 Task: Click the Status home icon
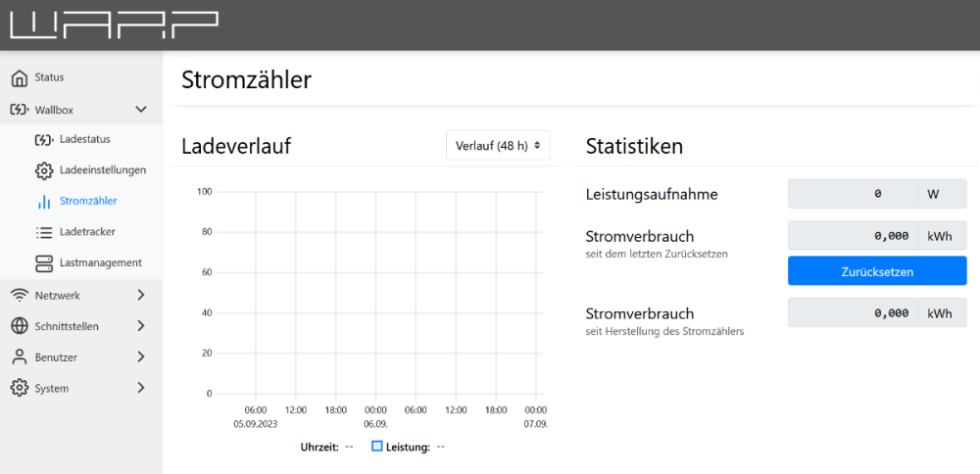pyautogui.click(x=19, y=77)
